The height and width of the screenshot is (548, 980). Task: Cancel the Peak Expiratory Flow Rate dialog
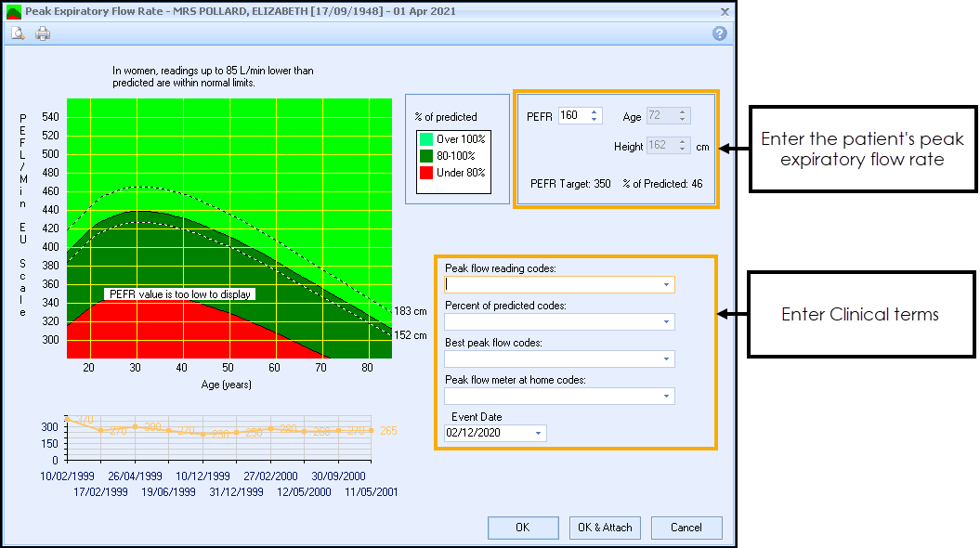pyautogui.click(x=686, y=528)
